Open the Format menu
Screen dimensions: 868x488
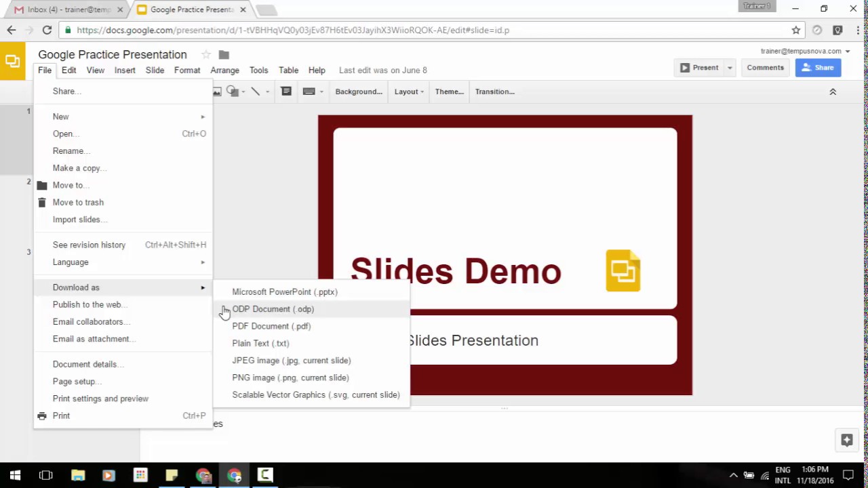(187, 70)
